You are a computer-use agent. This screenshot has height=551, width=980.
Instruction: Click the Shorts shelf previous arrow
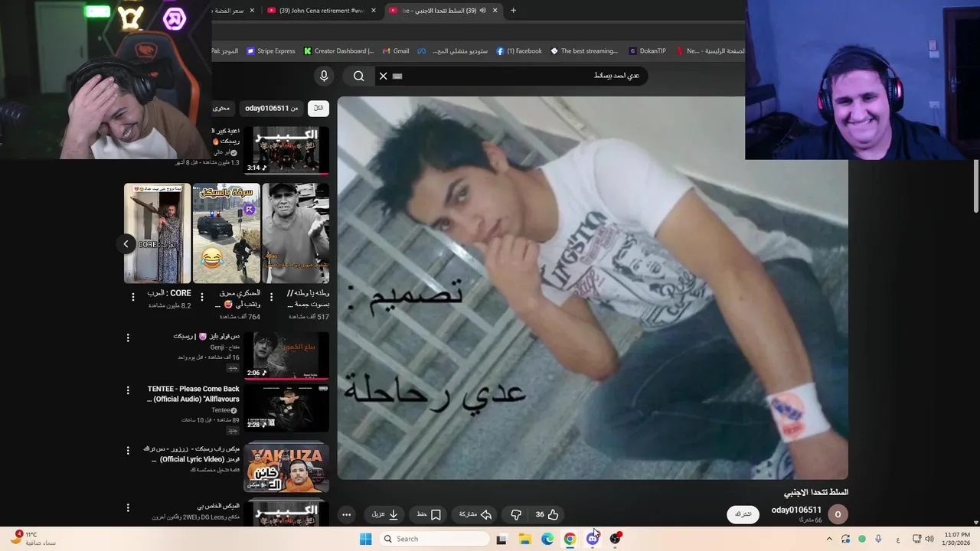click(126, 244)
